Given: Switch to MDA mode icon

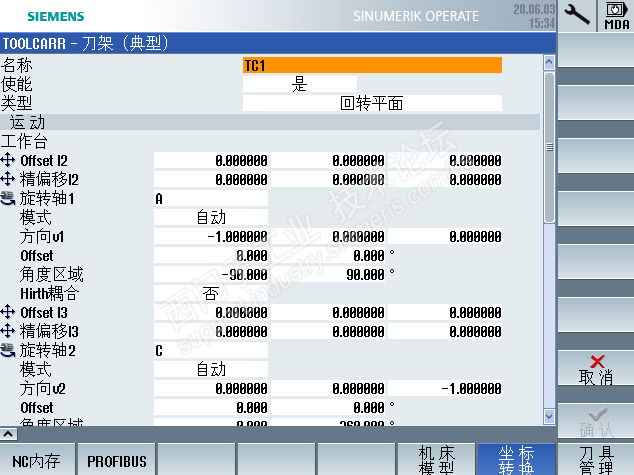Looking at the screenshot, I should coord(617,15).
